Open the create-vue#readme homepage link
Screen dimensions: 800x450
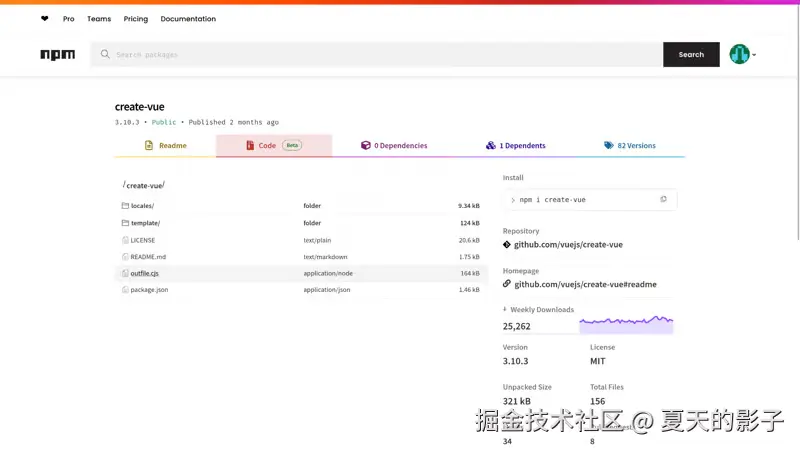click(585, 284)
